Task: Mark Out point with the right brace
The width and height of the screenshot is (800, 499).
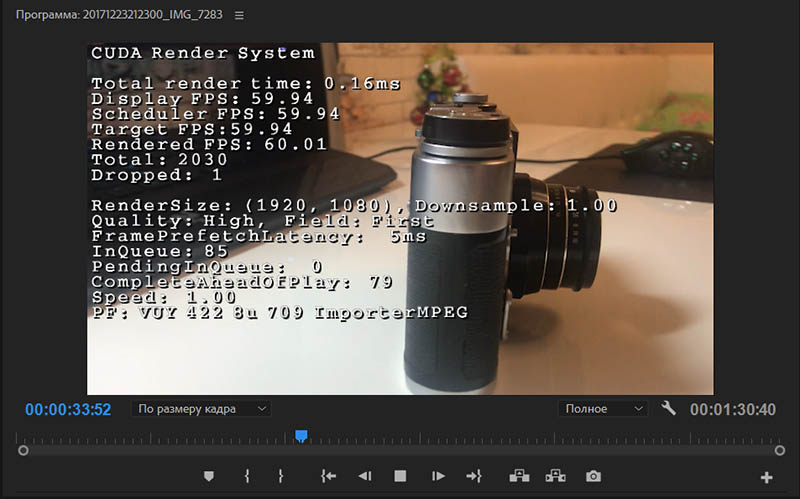Action: [x=280, y=477]
